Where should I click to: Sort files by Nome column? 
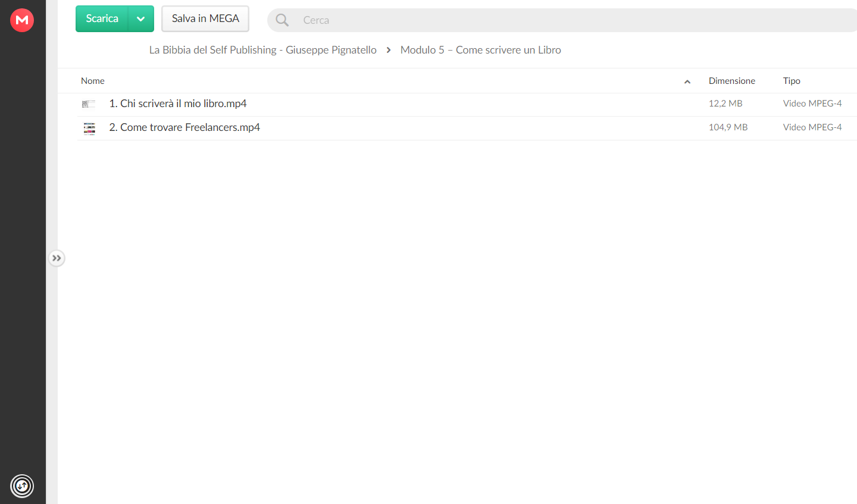tap(93, 81)
